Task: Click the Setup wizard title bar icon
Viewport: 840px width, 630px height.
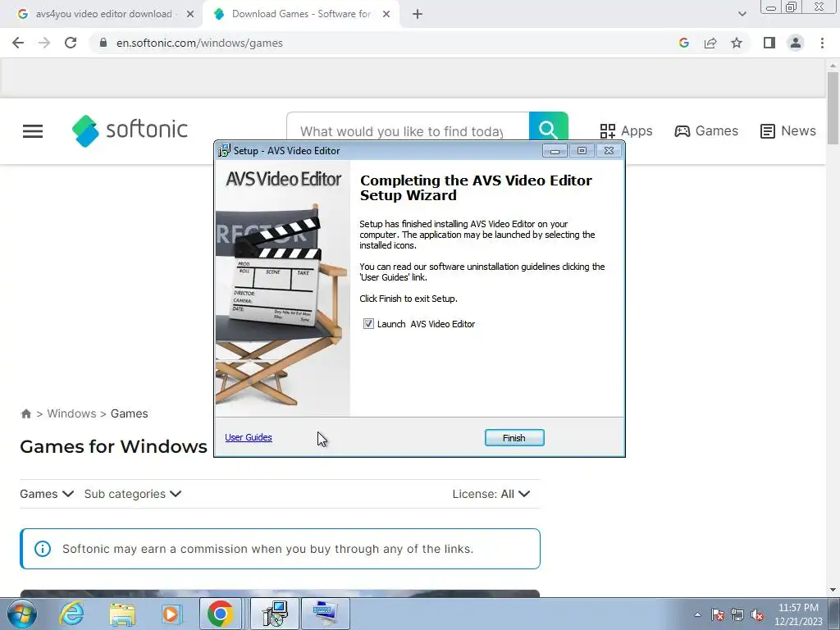Action: [224, 151]
